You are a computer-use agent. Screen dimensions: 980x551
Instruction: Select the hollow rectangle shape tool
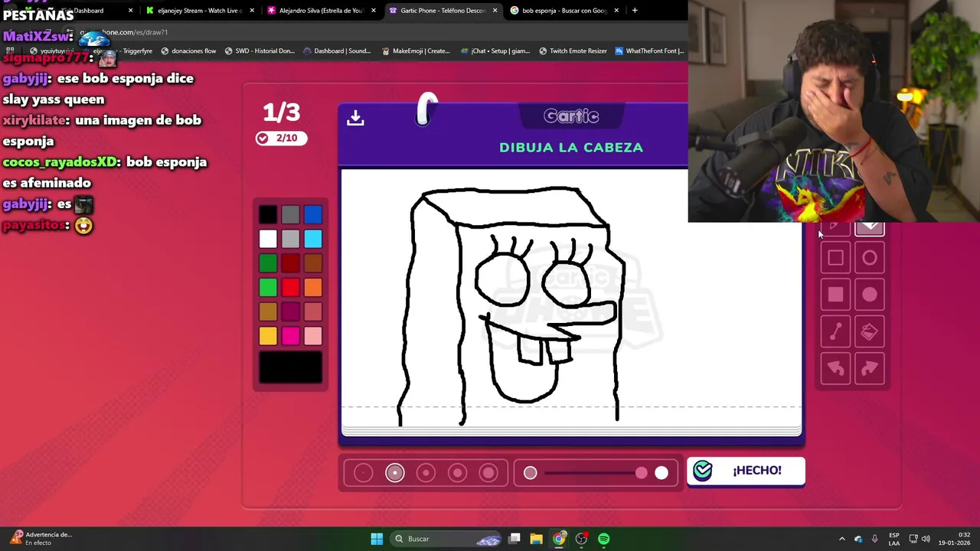pyautogui.click(x=835, y=258)
